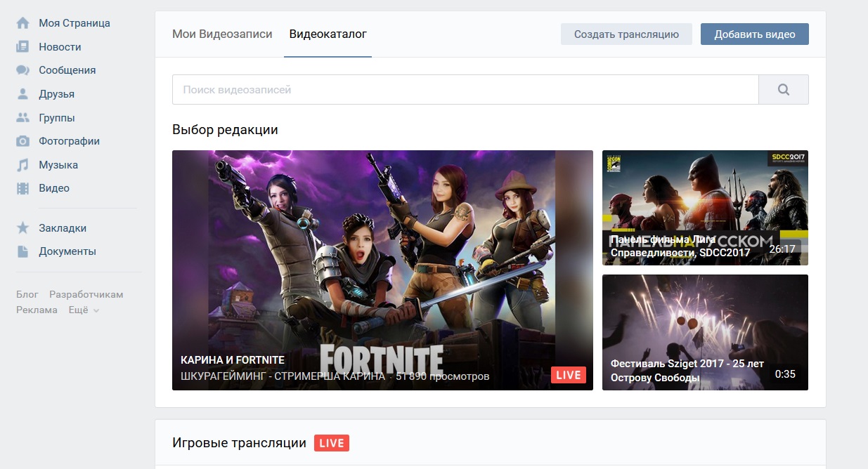Click the Выбор редакции heading
This screenshot has width=868, height=469.
click(225, 130)
